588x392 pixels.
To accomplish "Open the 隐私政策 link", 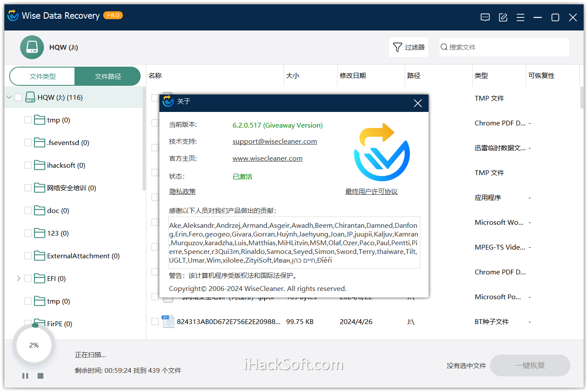I will (182, 192).
